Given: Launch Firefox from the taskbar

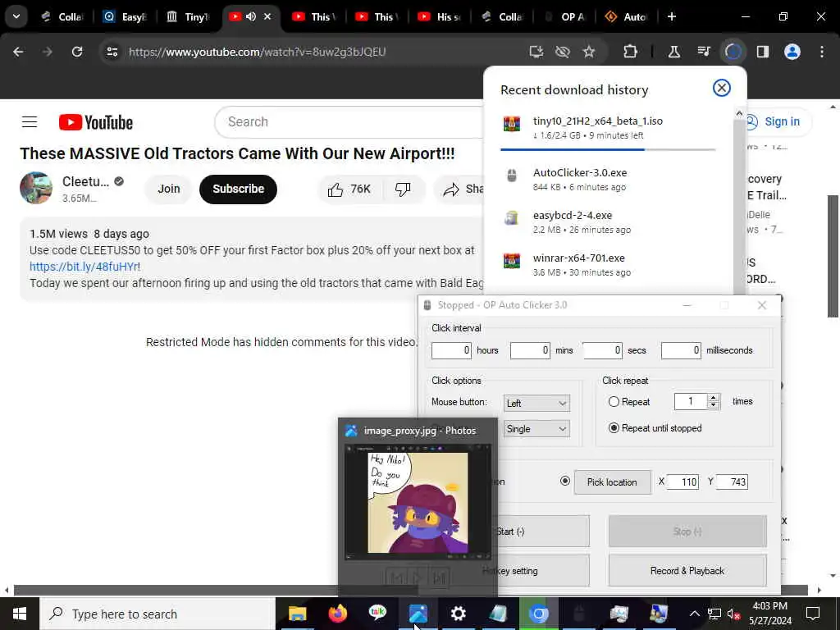Looking at the screenshot, I should 337,614.
